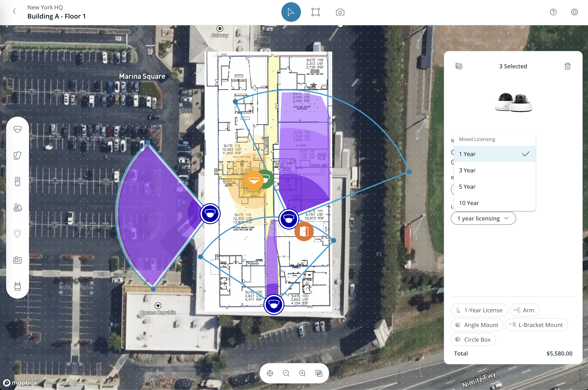The image size is (588, 390).
Task: Add the L-Bracket Mount accessory
Action: [x=537, y=325]
